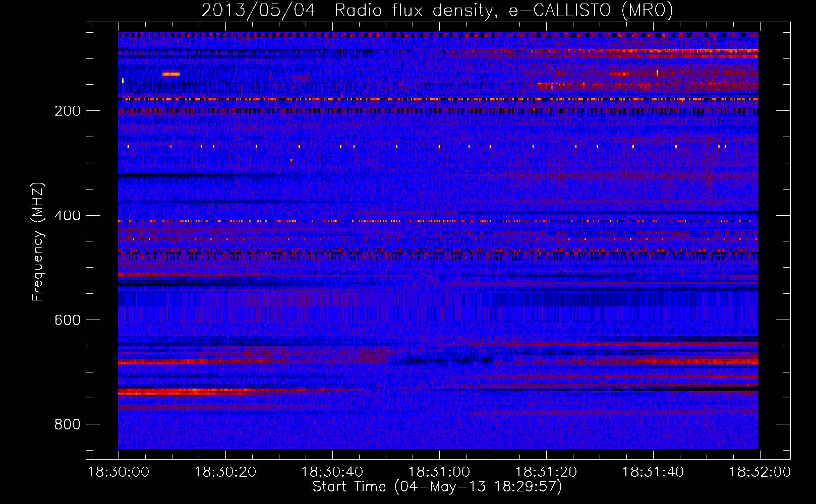The height and width of the screenshot is (504, 816).
Task: Click the 600 frequency tick label
Action: pos(68,320)
